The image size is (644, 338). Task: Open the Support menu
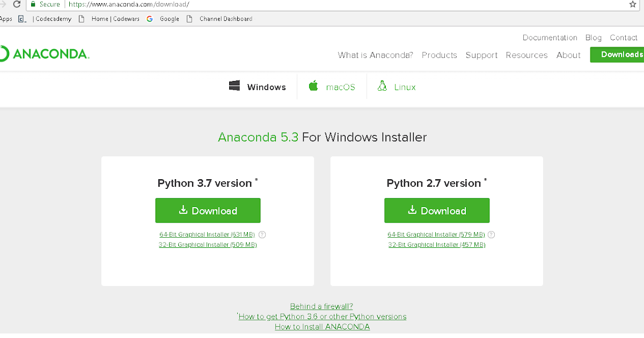481,55
